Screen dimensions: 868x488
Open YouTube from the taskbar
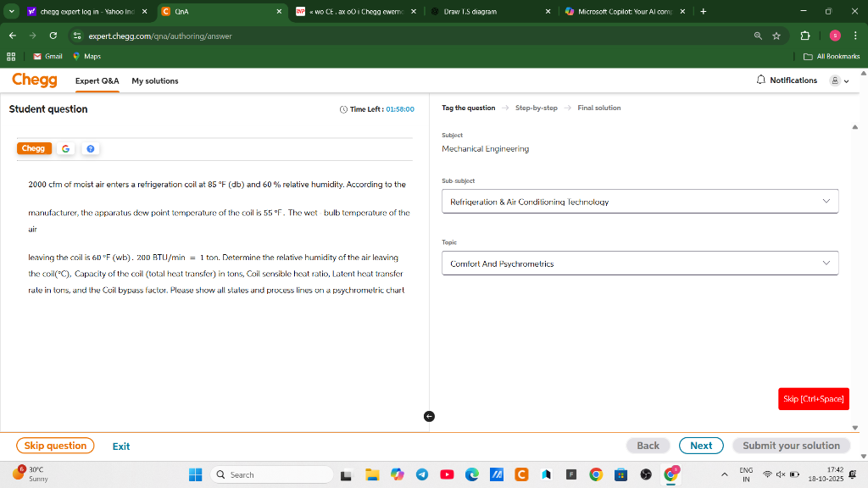tap(447, 474)
